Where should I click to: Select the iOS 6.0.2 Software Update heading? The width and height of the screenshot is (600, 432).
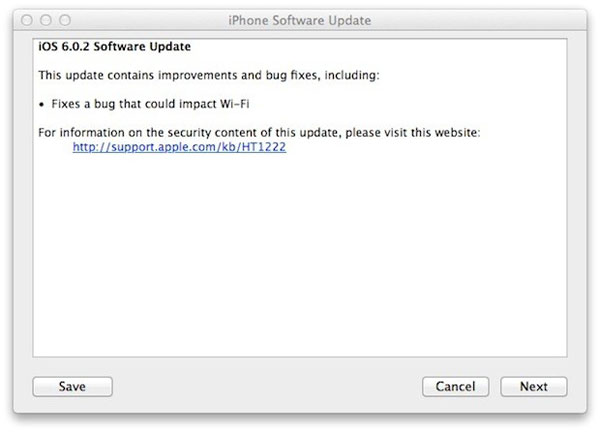pyautogui.click(x=115, y=47)
